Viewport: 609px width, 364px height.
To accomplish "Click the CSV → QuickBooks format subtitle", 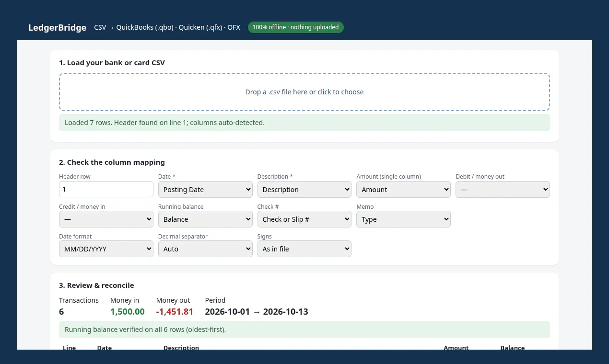I will point(167,27).
